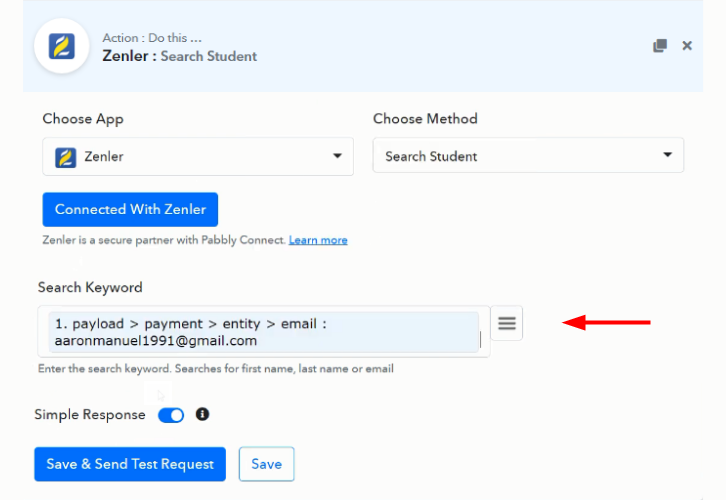Open Search Student method combo box
The width and height of the screenshot is (726, 500).
click(528, 155)
